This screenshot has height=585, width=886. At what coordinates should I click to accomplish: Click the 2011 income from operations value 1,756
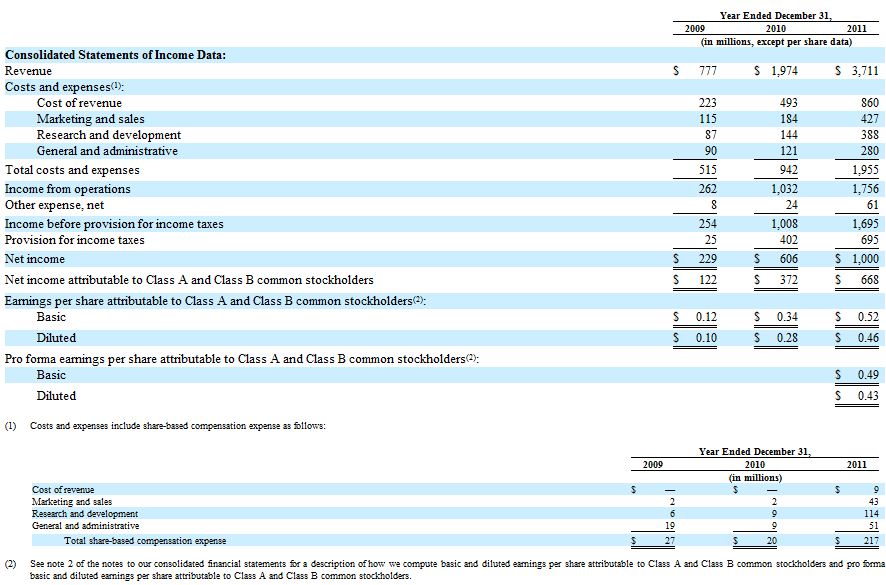[865, 189]
